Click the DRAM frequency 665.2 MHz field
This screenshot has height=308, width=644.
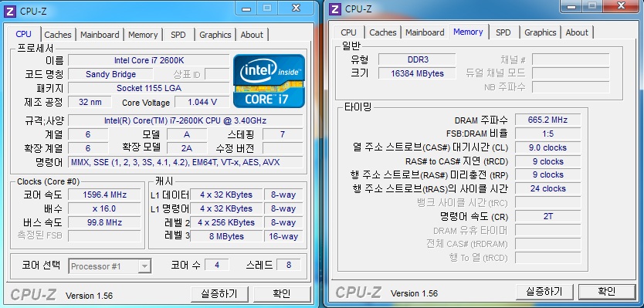click(x=548, y=120)
